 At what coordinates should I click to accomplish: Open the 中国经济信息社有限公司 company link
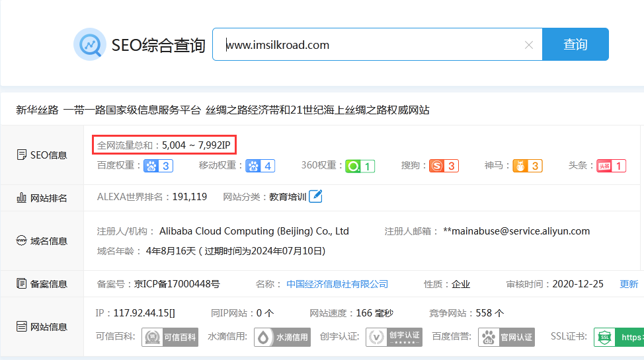pyautogui.click(x=337, y=284)
